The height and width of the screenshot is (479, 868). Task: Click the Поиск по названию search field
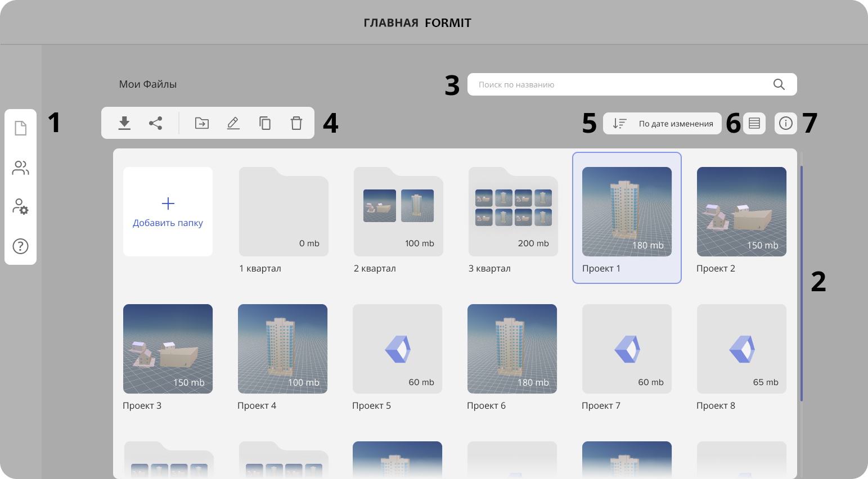632,84
